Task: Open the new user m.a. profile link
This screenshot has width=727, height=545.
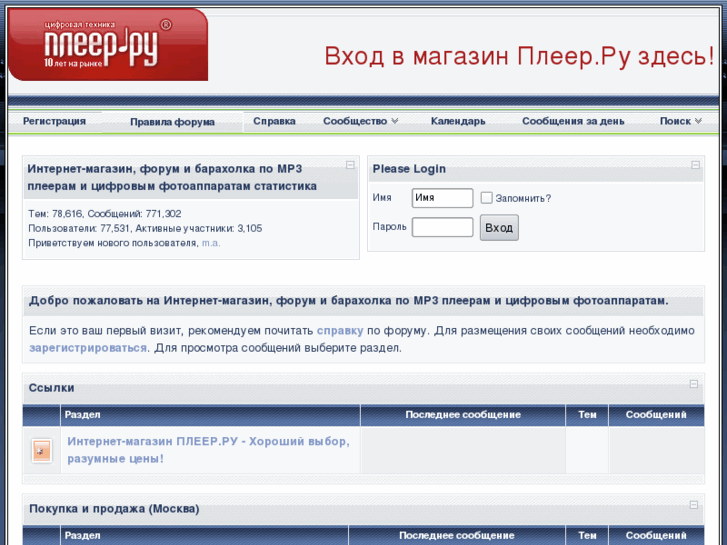Action: 211,243
